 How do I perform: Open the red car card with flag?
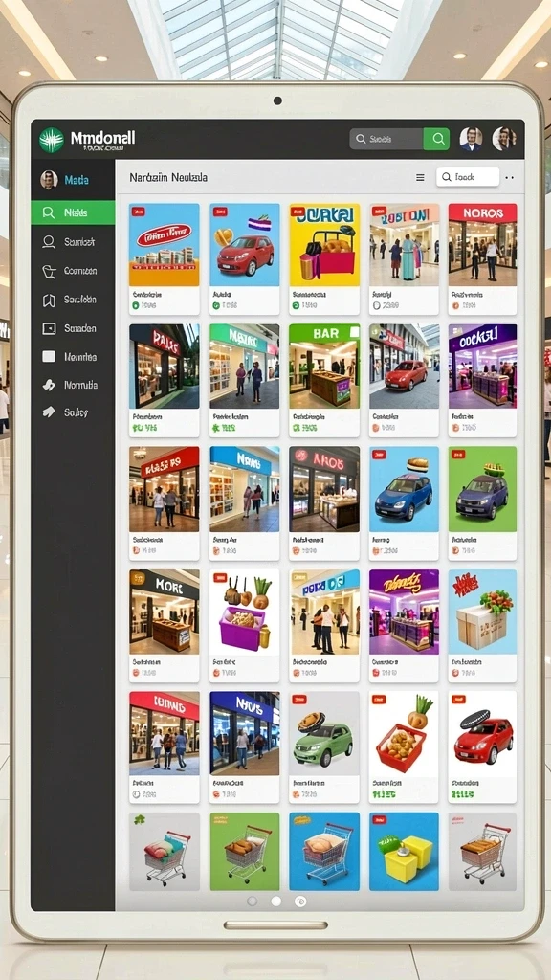244,258
